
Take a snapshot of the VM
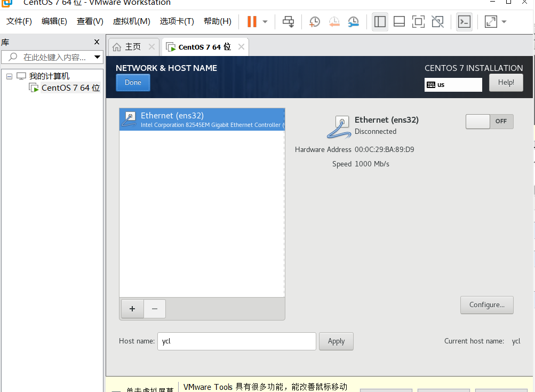click(x=314, y=22)
